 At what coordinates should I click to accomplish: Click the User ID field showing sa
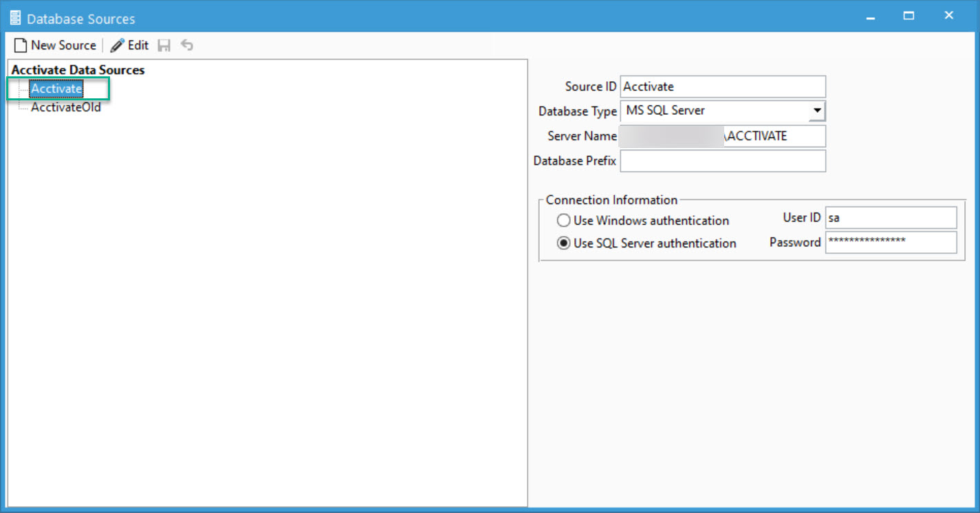coord(891,217)
